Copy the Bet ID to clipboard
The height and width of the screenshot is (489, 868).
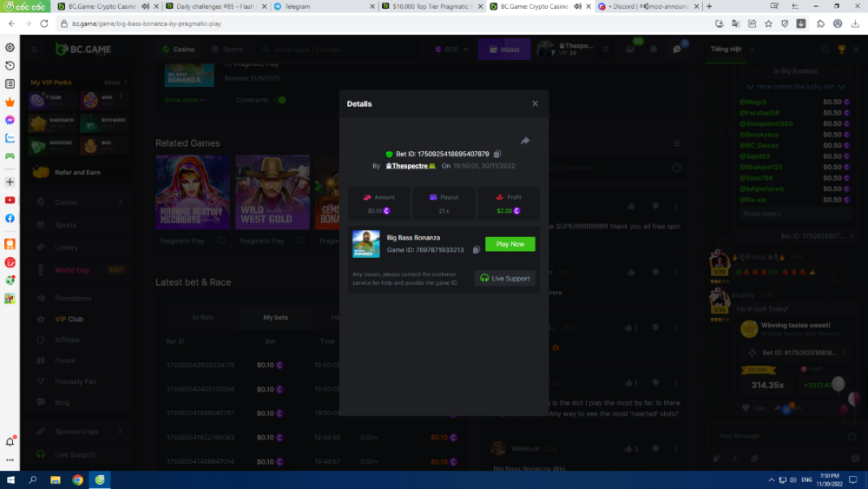click(497, 154)
